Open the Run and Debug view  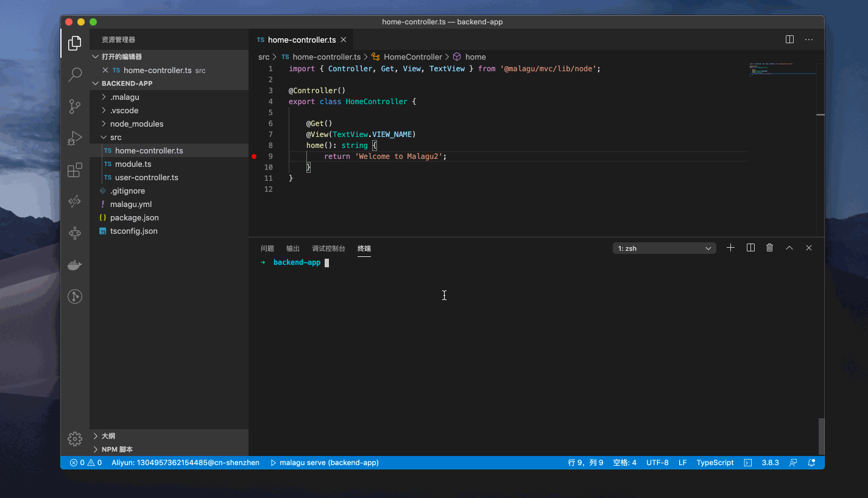(x=75, y=138)
